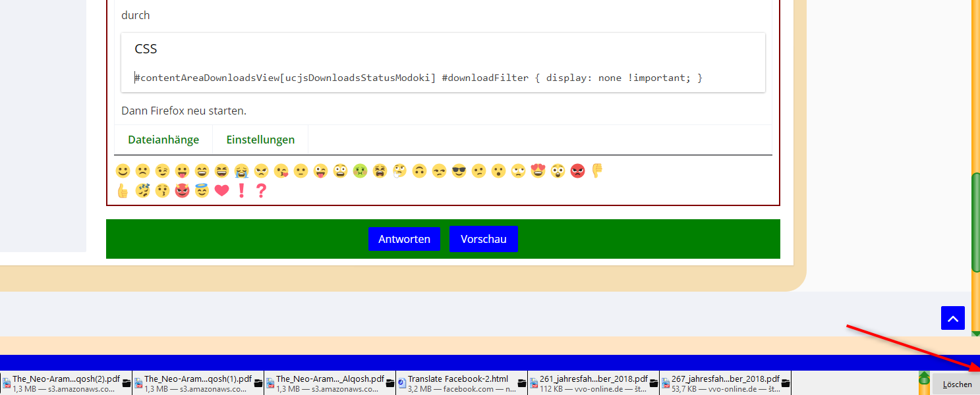The image size is (980, 395).
Task: Insert the rolling eyes emoji
Action: click(518, 171)
